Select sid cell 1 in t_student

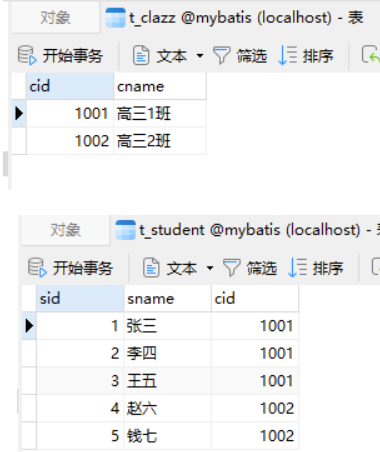[80, 326]
